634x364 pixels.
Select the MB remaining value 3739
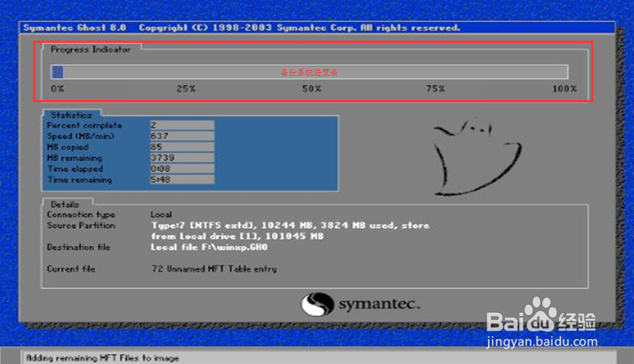click(x=182, y=158)
